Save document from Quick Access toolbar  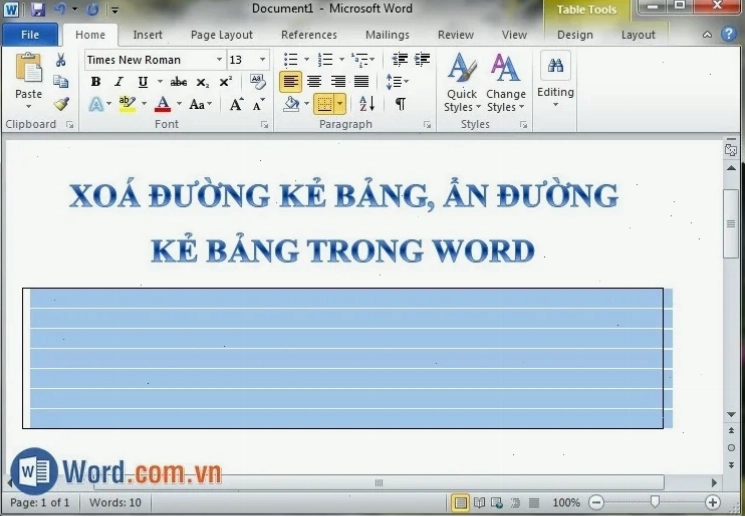pyautogui.click(x=38, y=9)
